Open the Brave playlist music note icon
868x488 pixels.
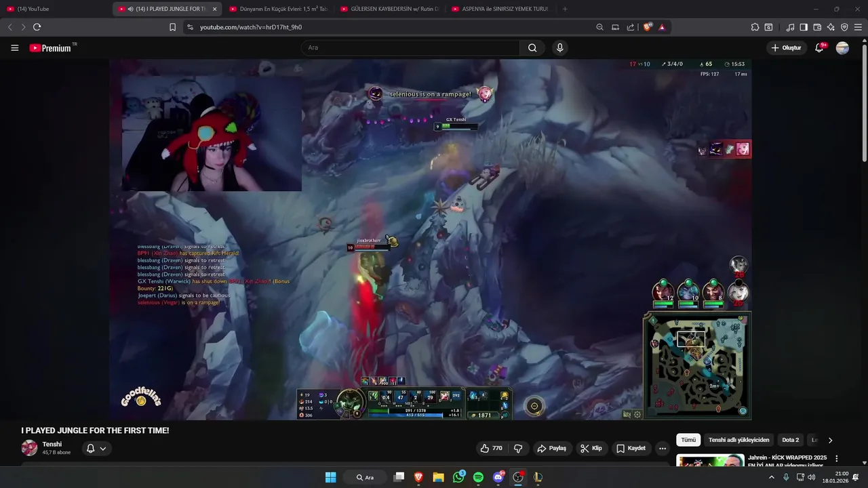click(x=790, y=27)
